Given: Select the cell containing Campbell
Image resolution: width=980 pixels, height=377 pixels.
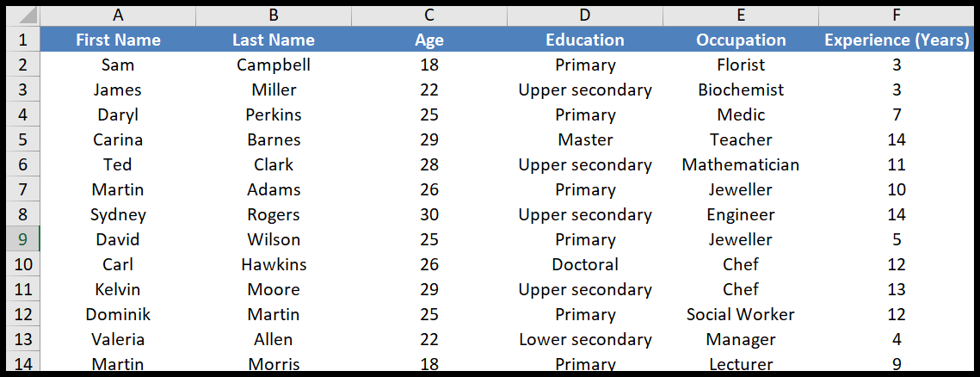Looking at the screenshot, I should [273, 65].
